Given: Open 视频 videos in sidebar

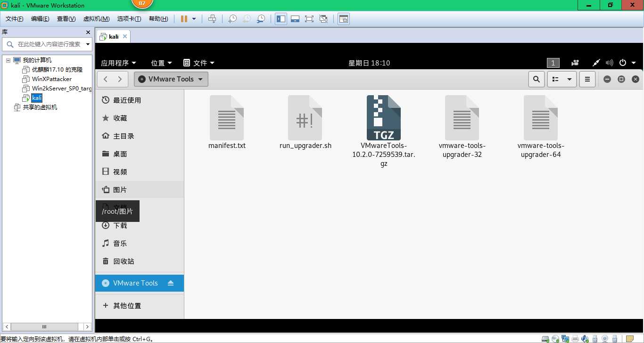Looking at the screenshot, I should point(140,172).
